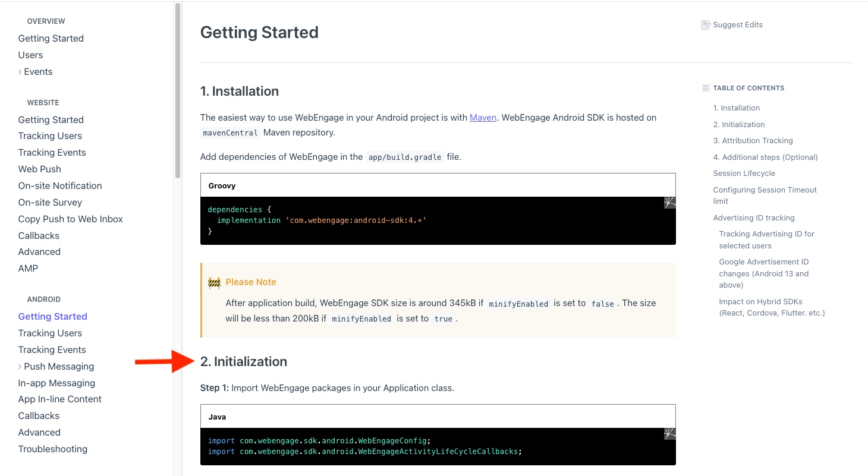Open Push Messaging page
Viewport: 868px width, 476px height.
pyautogui.click(x=59, y=367)
